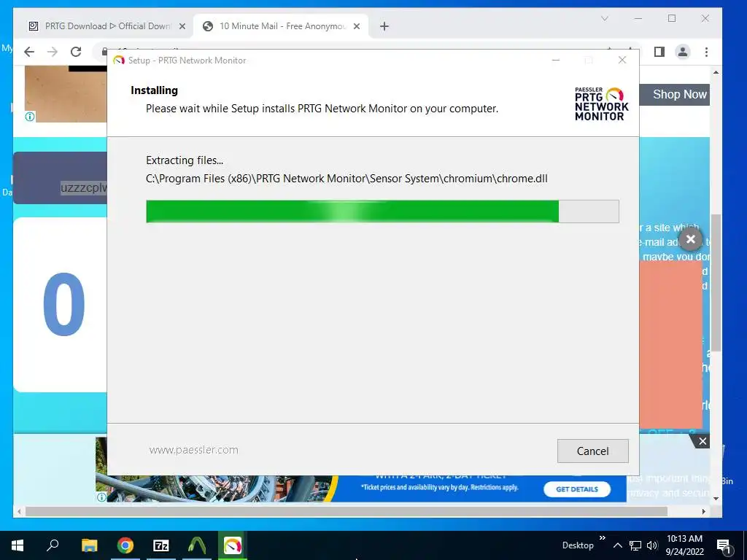Click the PRTG Network Monitor logo in Setup
This screenshot has height=560, width=747.
pos(601,104)
